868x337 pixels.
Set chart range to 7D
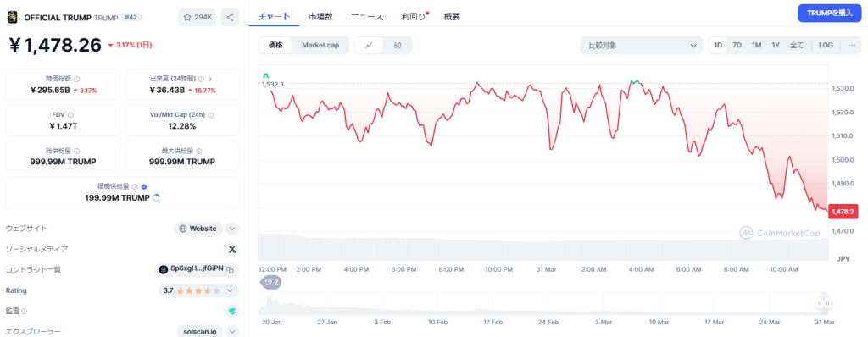tap(737, 46)
